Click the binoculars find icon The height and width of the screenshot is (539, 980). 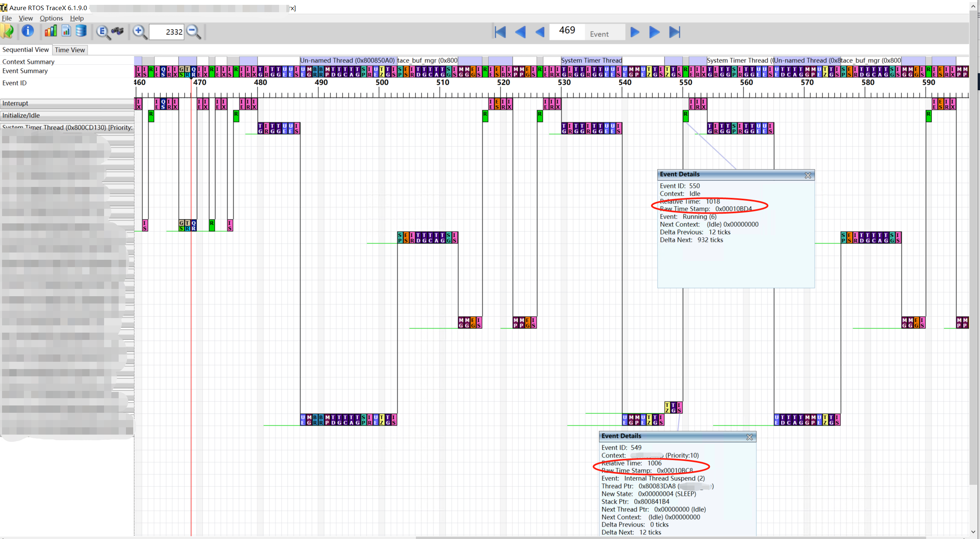tap(118, 31)
